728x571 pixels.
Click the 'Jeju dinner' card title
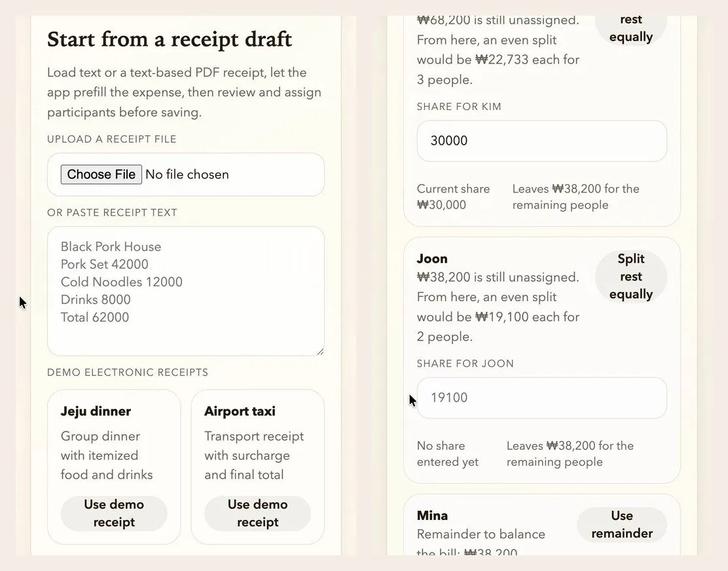tap(96, 411)
